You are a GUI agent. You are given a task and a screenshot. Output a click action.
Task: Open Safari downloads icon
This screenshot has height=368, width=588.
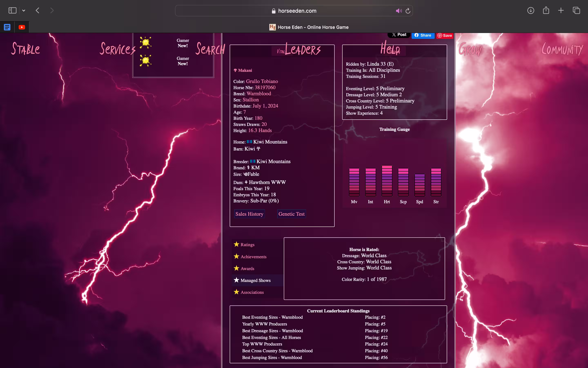(x=531, y=10)
